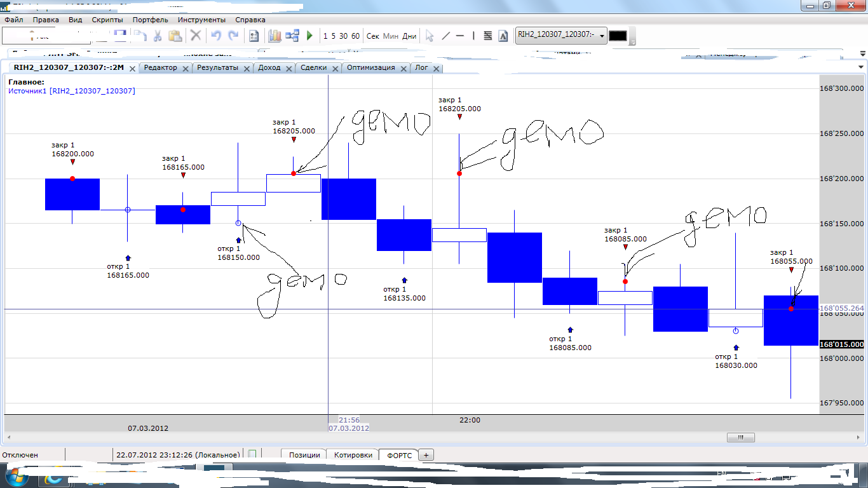Expand the RIH2_120307_120307 source dropdown
868x488 pixels.
[602, 36]
